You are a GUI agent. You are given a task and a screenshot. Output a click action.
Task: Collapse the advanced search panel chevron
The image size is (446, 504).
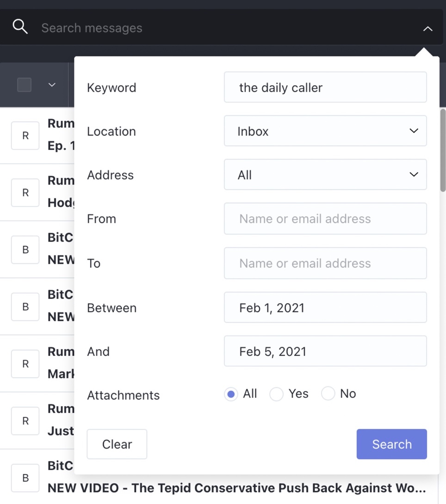[x=427, y=29]
